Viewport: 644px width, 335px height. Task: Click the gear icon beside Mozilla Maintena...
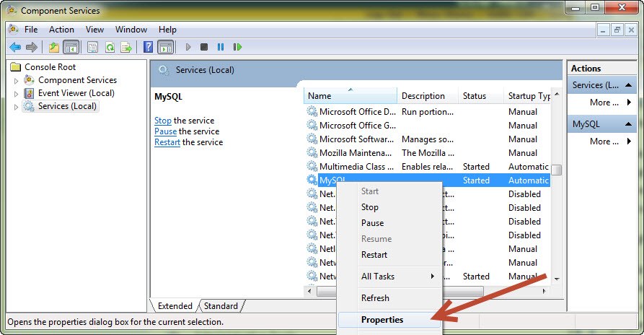coord(312,152)
